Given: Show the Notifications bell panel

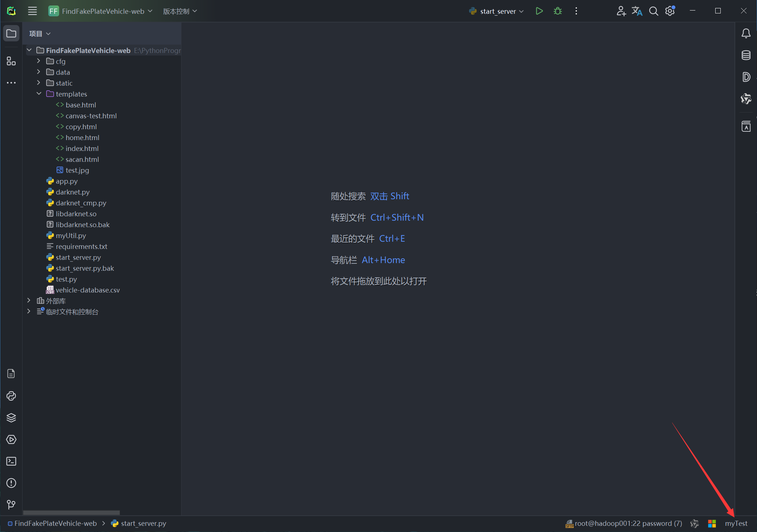Looking at the screenshot, I should coord(746,33).
